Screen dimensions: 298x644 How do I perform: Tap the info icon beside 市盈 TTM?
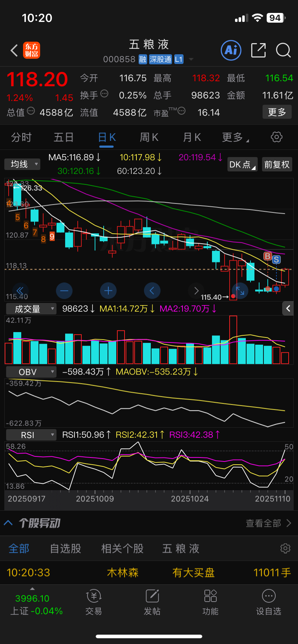point(181,111)
